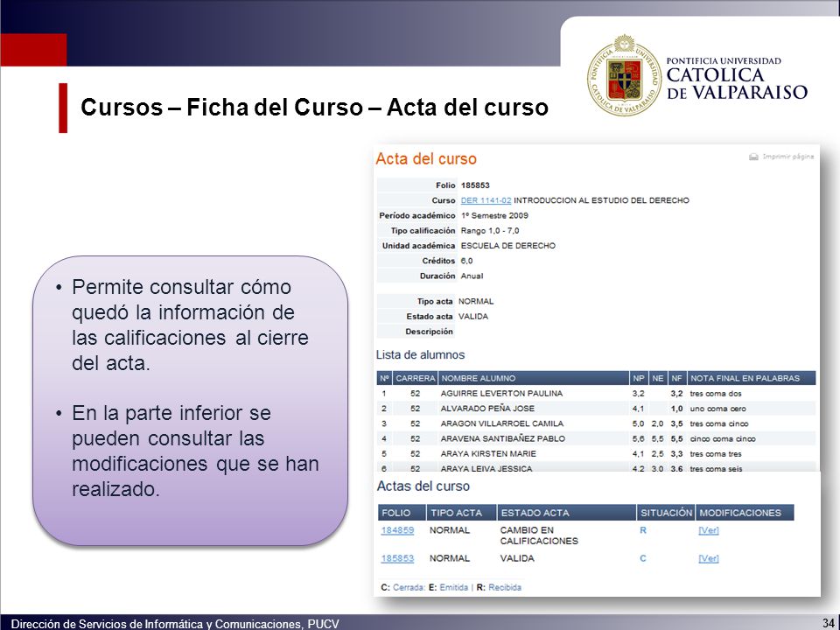Click the PUCV university crest logo
This screenshot has height=630, width=840.
[624, 75]
